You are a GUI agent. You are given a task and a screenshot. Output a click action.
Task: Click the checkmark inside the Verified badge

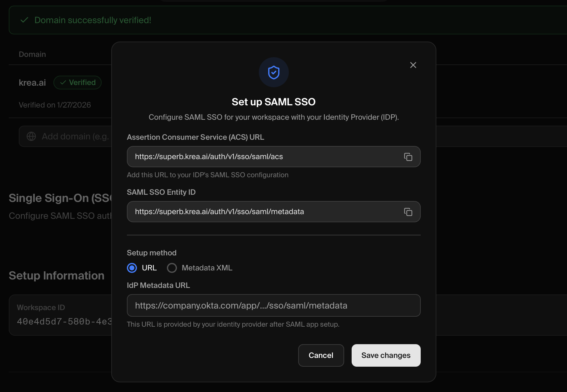point(63,83)
